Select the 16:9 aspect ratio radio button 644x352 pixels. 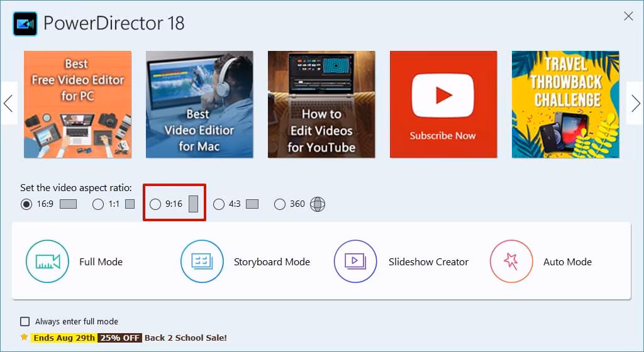[26, 204]
